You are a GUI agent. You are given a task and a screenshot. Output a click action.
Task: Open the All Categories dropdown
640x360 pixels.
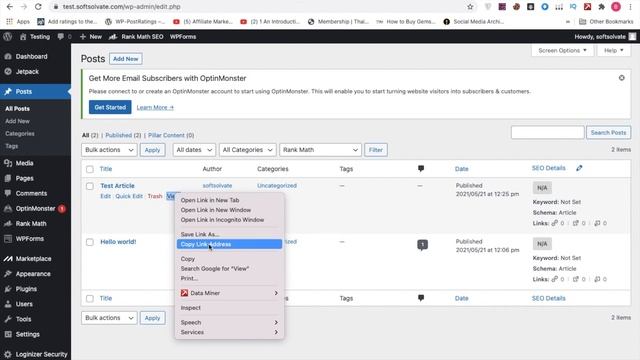point(247,150)
